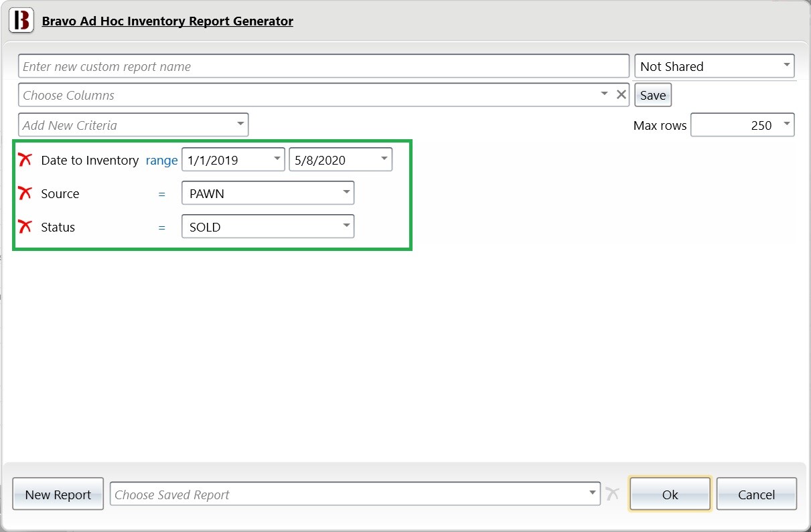The image size is (811, 532).
Task: Open the 5/8/2020 end date picker
Action: click(340, 160)
